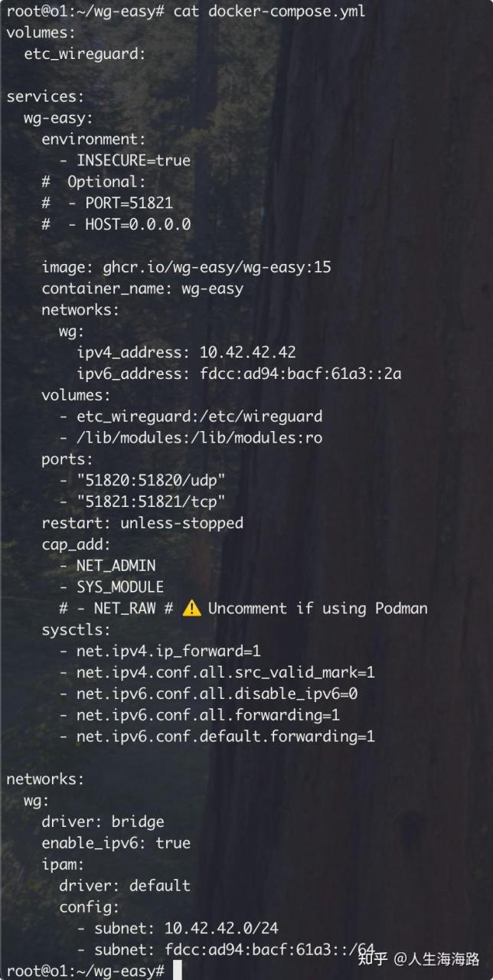The image size is (493, 980).
Task: Click the restart: unless-stopped line
Action: pyautogui.click(x=142, y=523)
